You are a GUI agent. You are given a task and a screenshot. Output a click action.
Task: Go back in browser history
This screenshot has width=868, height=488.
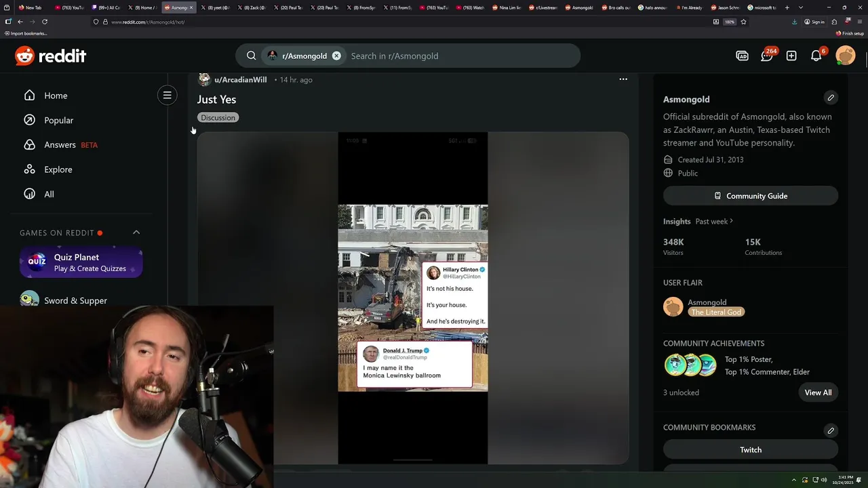click(x=20, y=22)
